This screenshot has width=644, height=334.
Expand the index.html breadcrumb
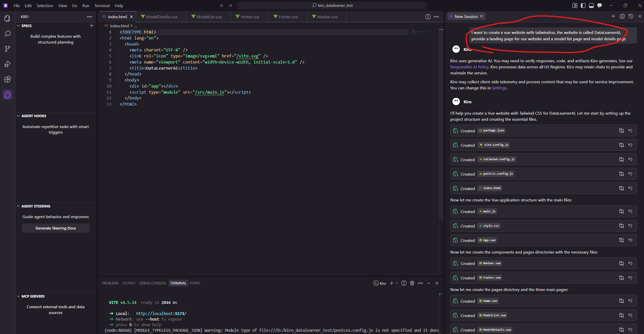(x=119, y=26)
